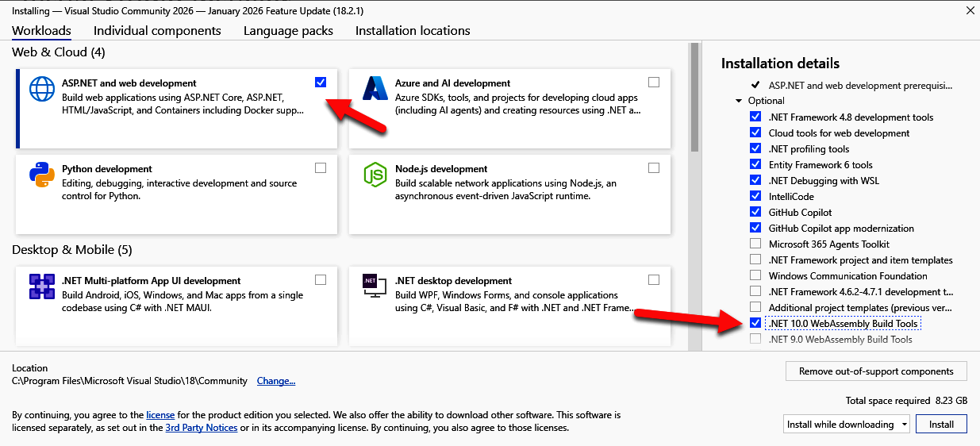Uncheck the IntelliCode component
The width and height of the screenshot is (980, 446).
coord(755,196)
